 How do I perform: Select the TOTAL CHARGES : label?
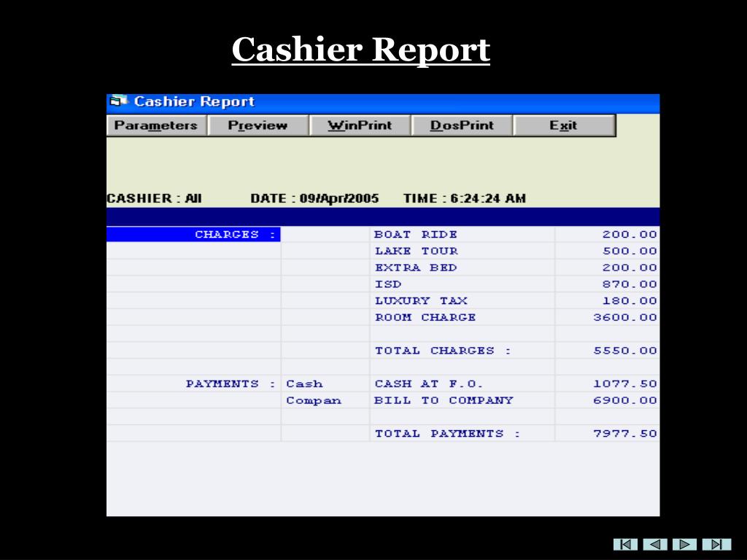point(443,351)
